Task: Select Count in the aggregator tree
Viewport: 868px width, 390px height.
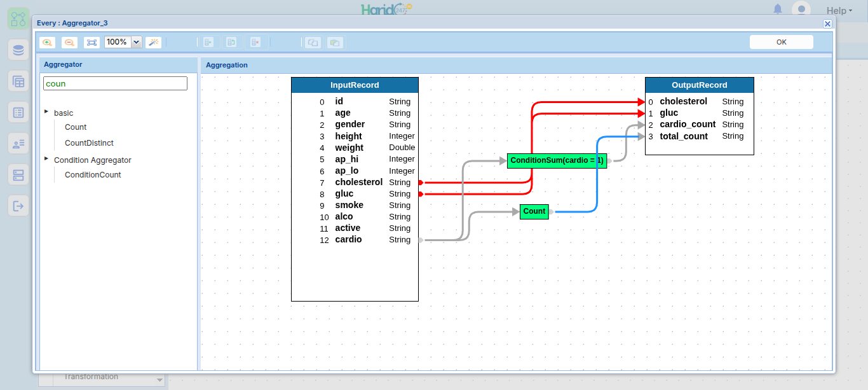Action: [x=76, y=127]
